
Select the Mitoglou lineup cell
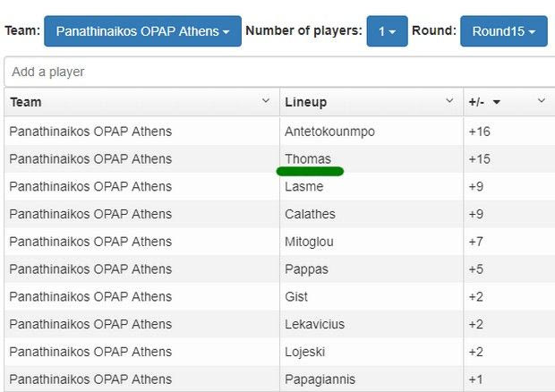coord(310,242)
